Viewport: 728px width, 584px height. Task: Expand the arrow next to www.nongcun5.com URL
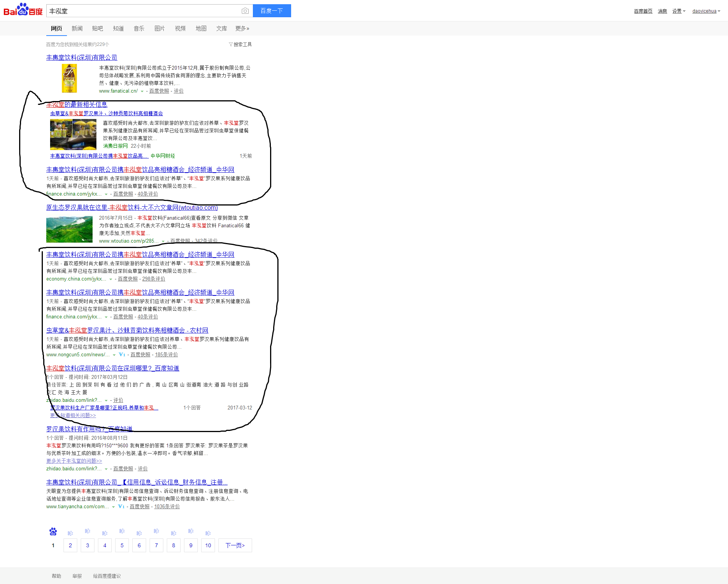pyautogui.click(x=114, y=355)
